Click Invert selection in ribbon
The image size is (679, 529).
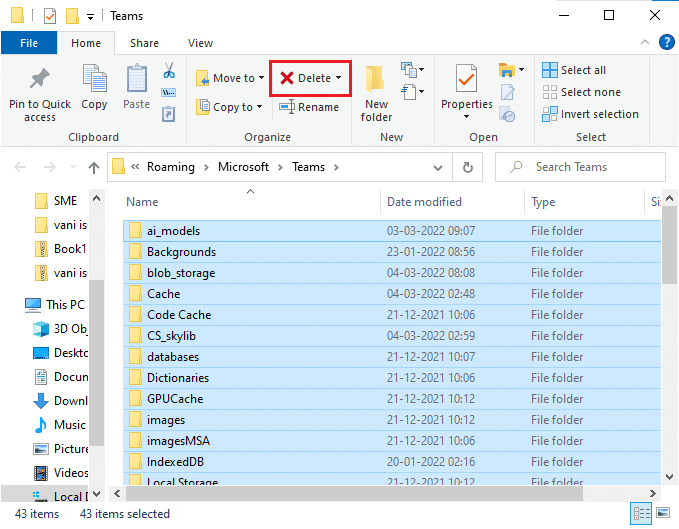590,114
